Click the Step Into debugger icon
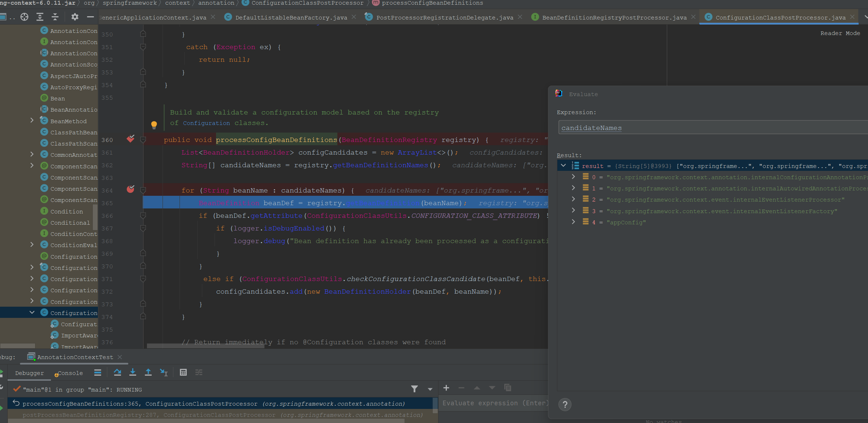Screen dimensions: 868x423 coord(133,372)
